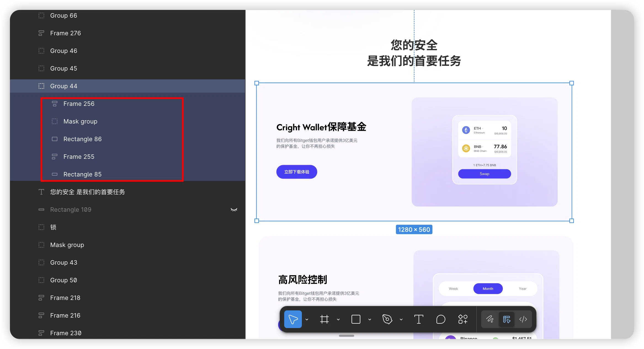Screen dimensions: 644x349
Task: Click the horizontal scrollbar below the toolbar
Action: [347, 336]
